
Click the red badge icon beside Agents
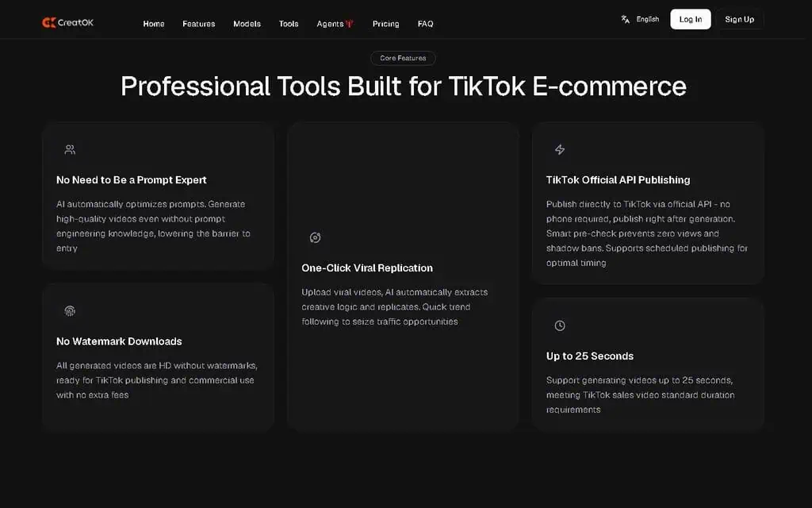click(x=350, y=23)
